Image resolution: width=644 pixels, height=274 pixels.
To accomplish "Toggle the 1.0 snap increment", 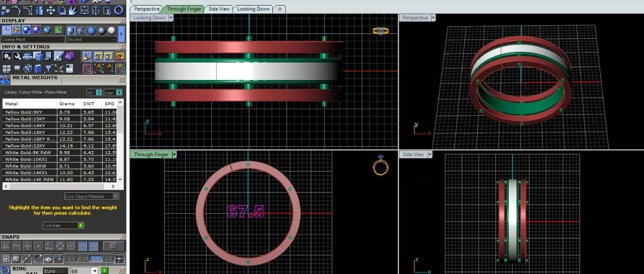I will 108,259.
